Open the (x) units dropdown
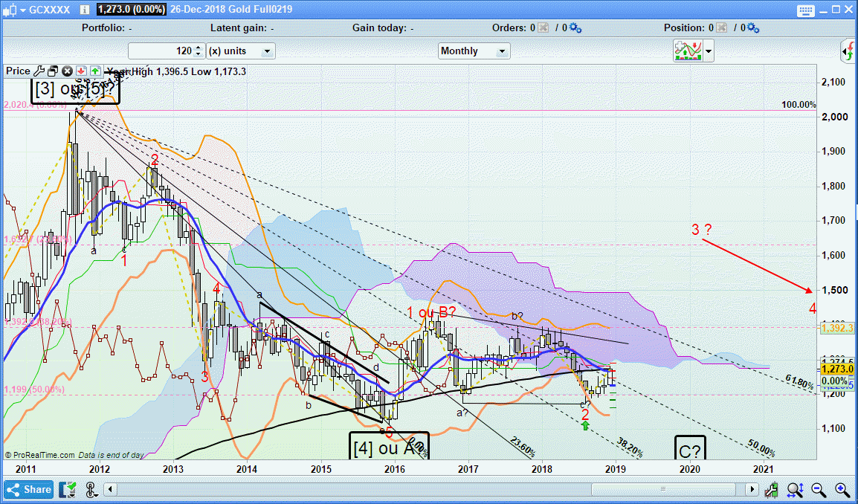The image size is (858, 504). (242, 51)
